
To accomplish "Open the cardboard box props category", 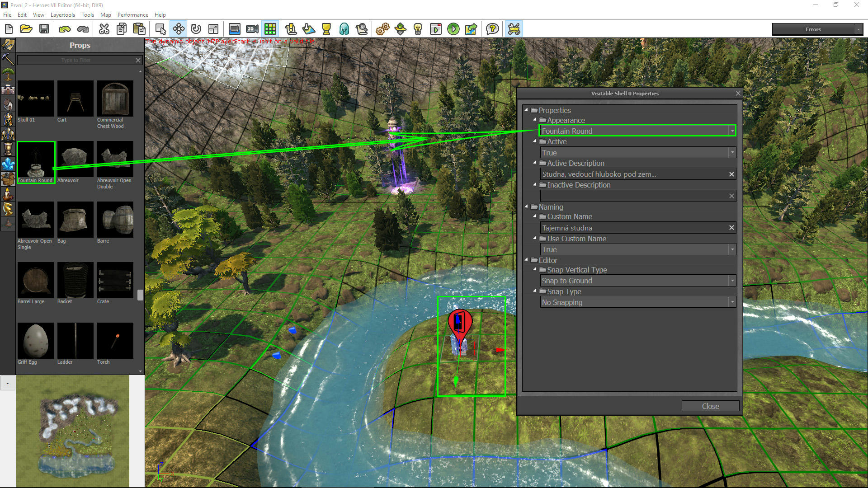I will (x=8, y=179).
